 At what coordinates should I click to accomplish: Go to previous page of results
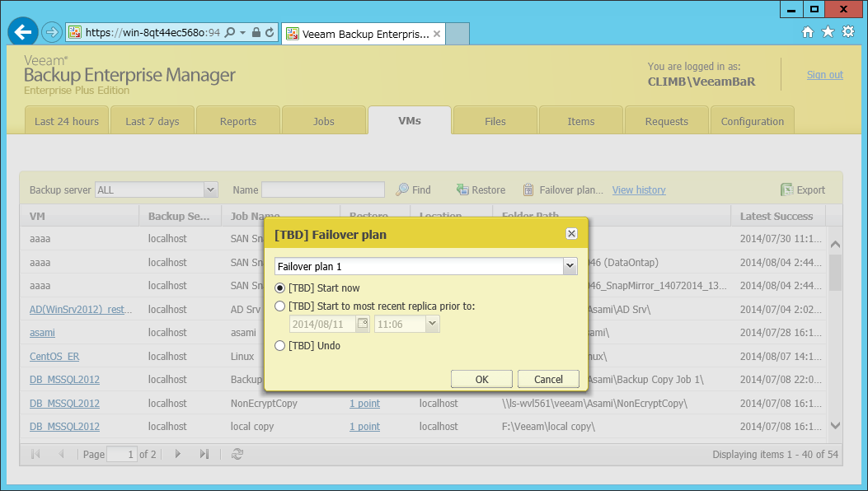pyautogui.click(x=61, y=454)
